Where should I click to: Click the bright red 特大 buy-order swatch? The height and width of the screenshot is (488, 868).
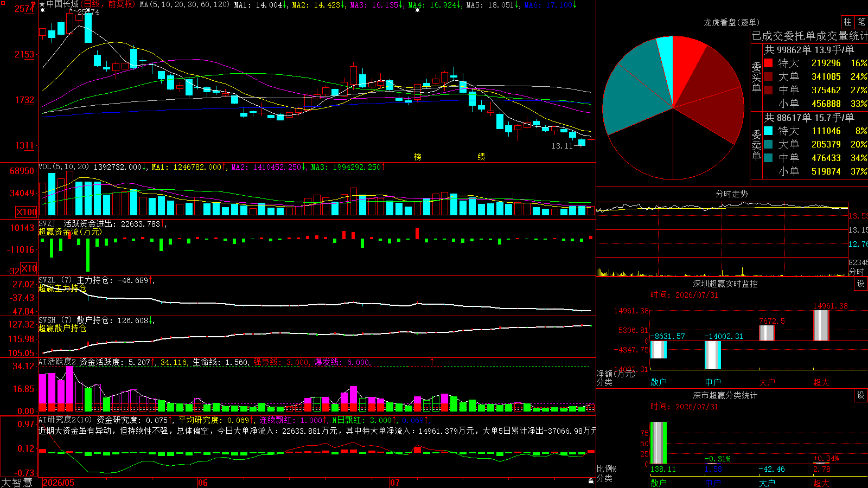point(768,63)
